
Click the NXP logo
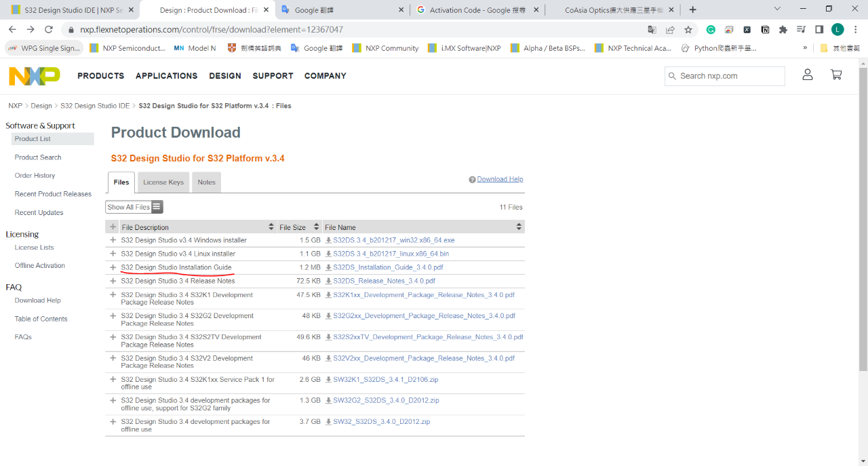[x=34, y=76]
